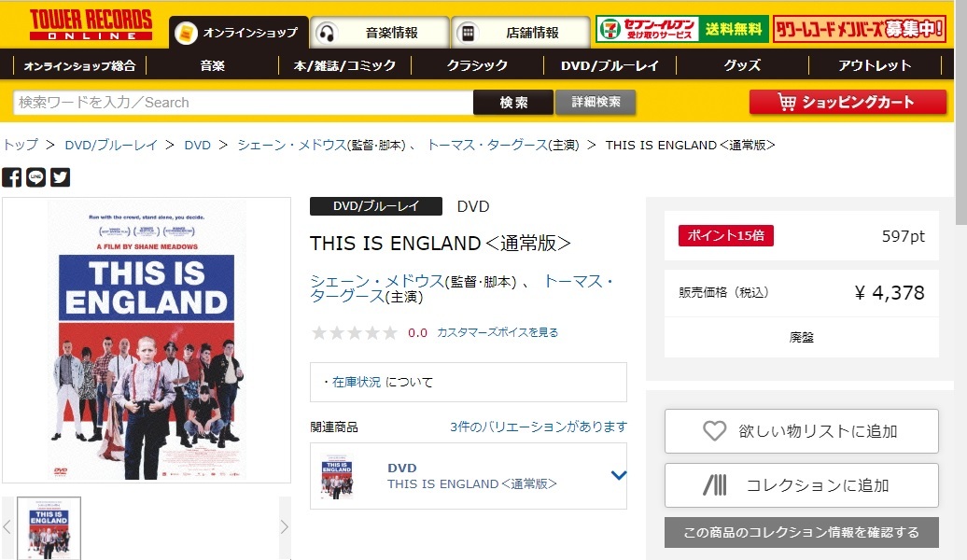The image size is (967, 560).
Task: Click the headphones icon in 音楽情報 tab
Action: (327, 33)
